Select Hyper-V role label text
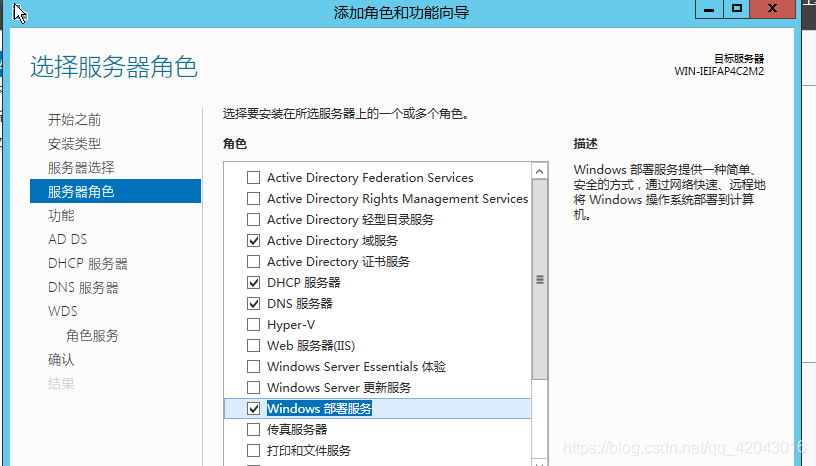 click(291, 324)
